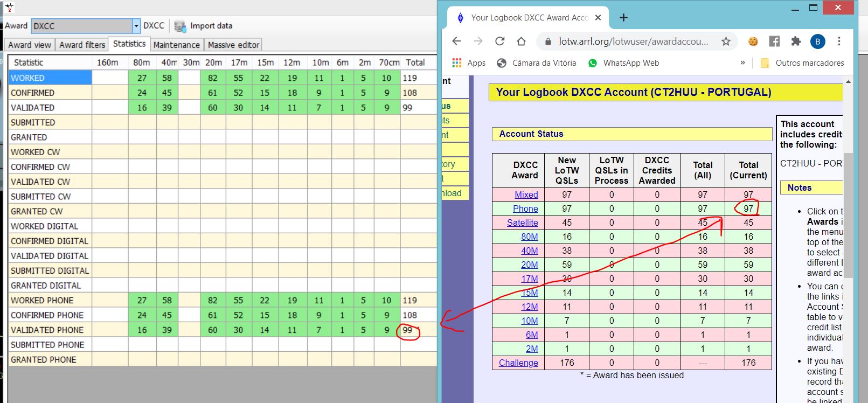Maximize the Chrome window
The image size is (868, 403).
[813, 8]
